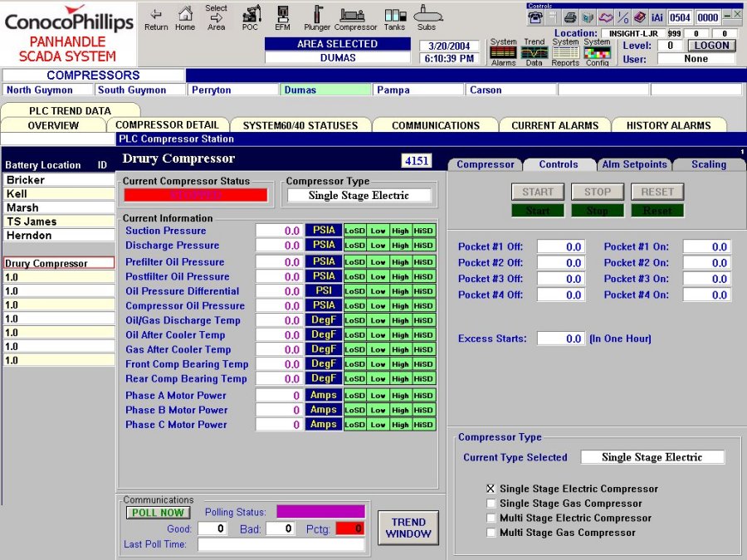This screenshot has height=560, width=747.
Task: Open the Tanks icon
Action: [394, 17]
